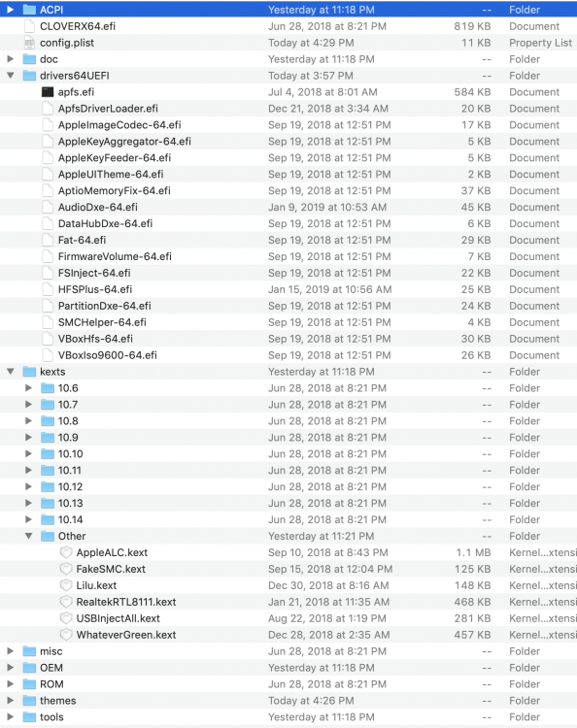Click the misc folder icon
577x728 pixels.
(x=29, y=651)
